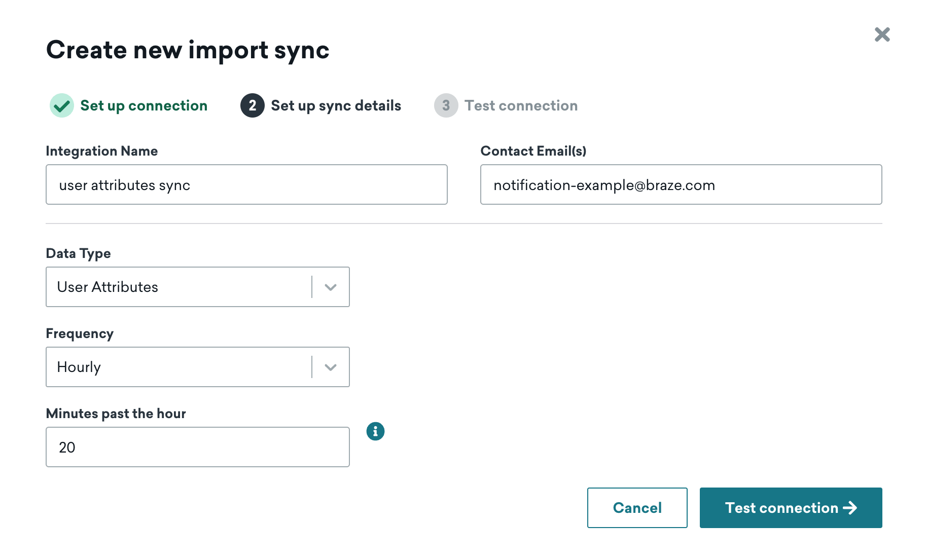
Task: Open the Frequency dropdown showing Hourly
Action: 177,367
